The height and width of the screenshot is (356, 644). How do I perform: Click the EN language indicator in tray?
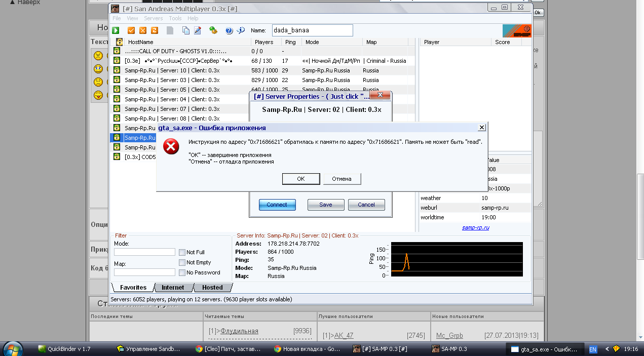tap(592, 349)
